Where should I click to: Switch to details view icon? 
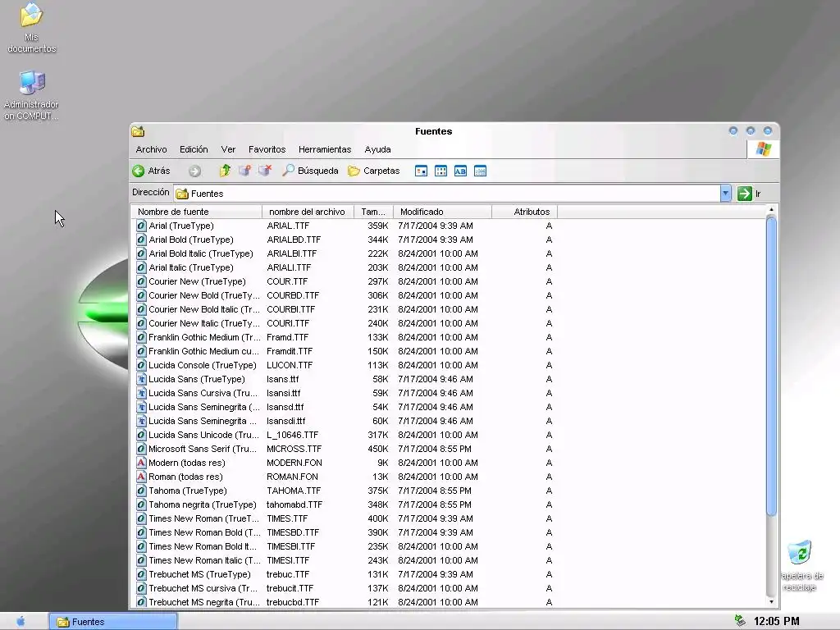480,171
